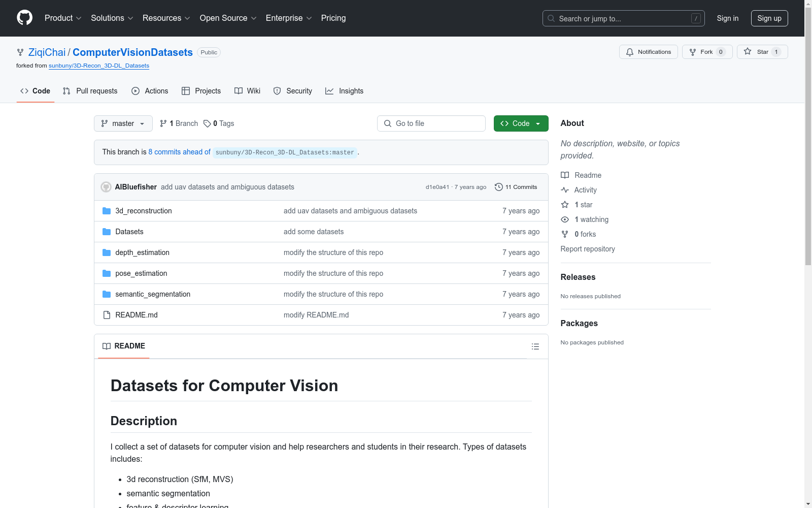This screenshot has width=812, height=508.
Task: Click the Sign up button
Action: point(769,18)
